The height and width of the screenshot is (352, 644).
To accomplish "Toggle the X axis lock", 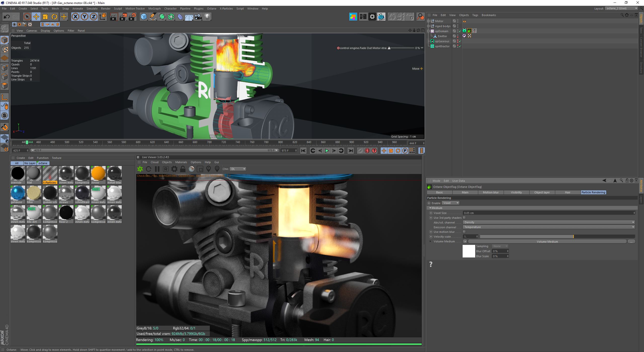I will pyautogui.click(x=75, y=17).
